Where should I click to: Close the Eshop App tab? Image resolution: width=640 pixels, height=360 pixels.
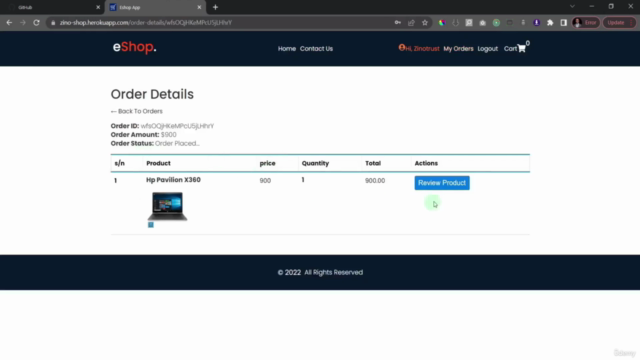click(x=199, y=7)
